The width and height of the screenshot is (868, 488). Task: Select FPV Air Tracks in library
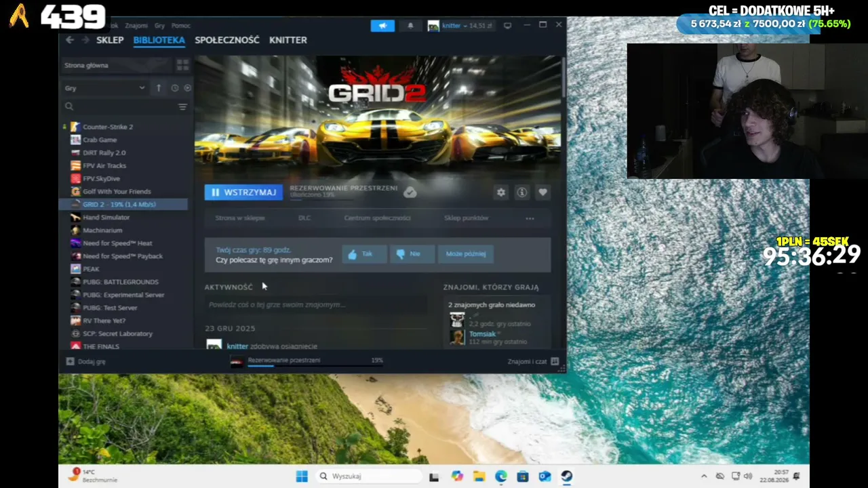tap(104, 165)
